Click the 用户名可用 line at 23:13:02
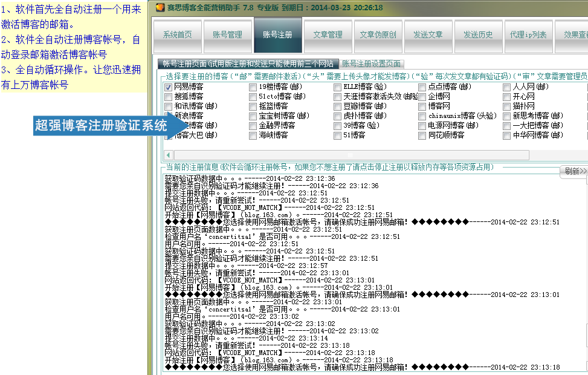Image resolution: width=588 pixels, height=375 pixels. click(231, 316)
